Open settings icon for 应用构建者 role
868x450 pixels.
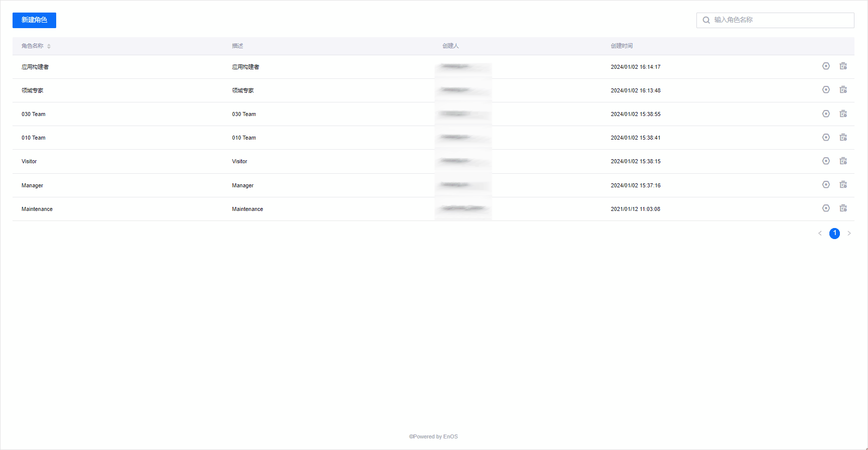coord(826,66)
